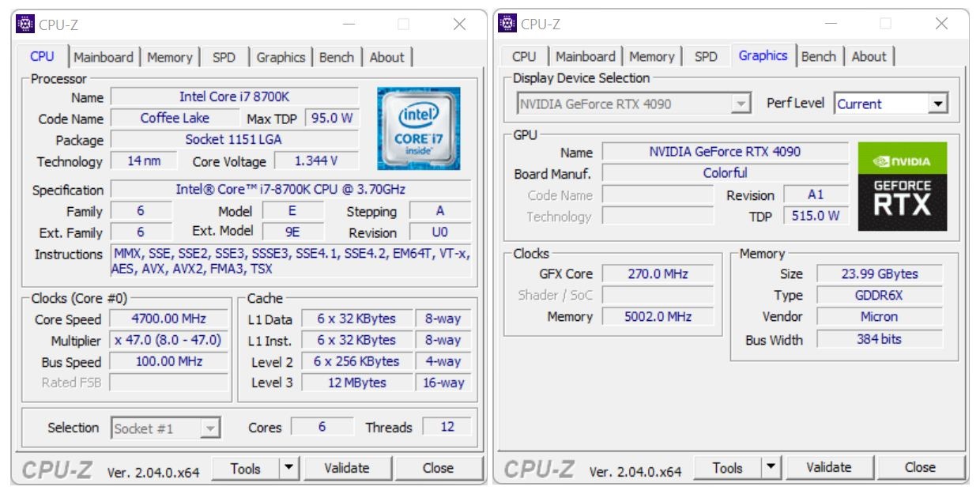Click Core Voltage value 1.344 V
The height and width of the screenshot is (498, 980).
[317, 161]
